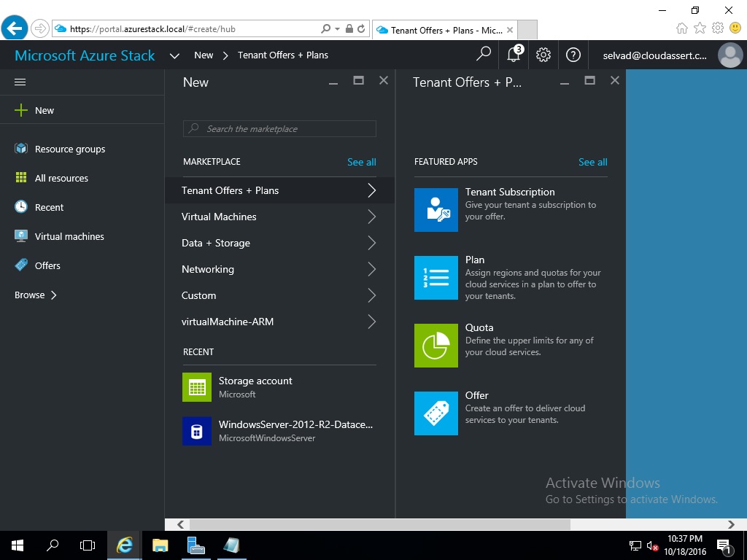Click the browser back arrow button
This screenshot has height=560, width=747.
(15, 28)
